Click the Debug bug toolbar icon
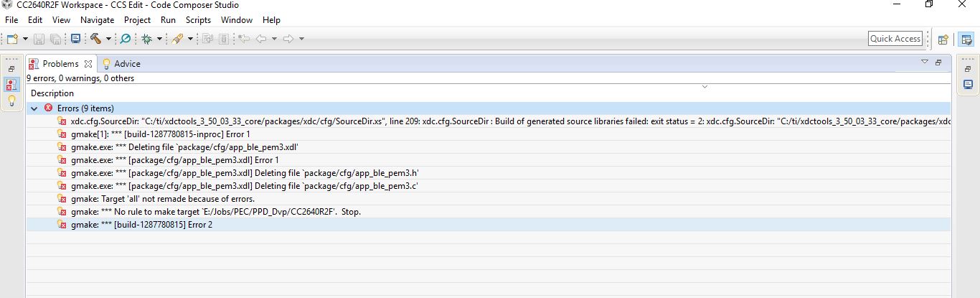Screen dimensions: 980x298 [x=147, y=39]
